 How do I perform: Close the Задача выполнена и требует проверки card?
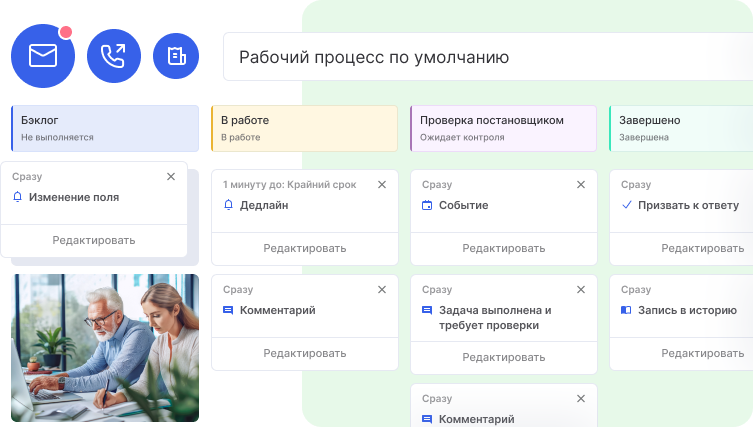(580, 289)
